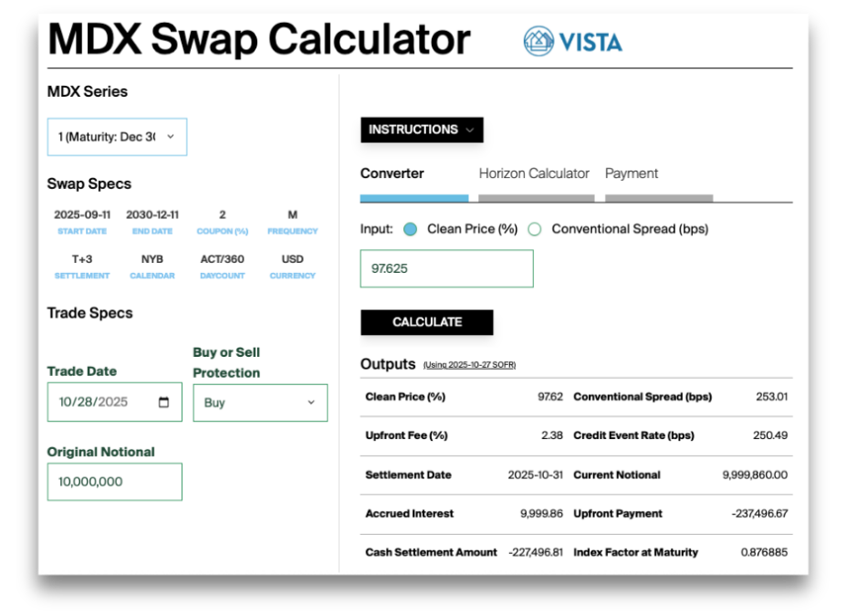The width and height of the screenshot is (846, 616).
Task: Click the SETTLEMENT label
Action: click(82, 276)
